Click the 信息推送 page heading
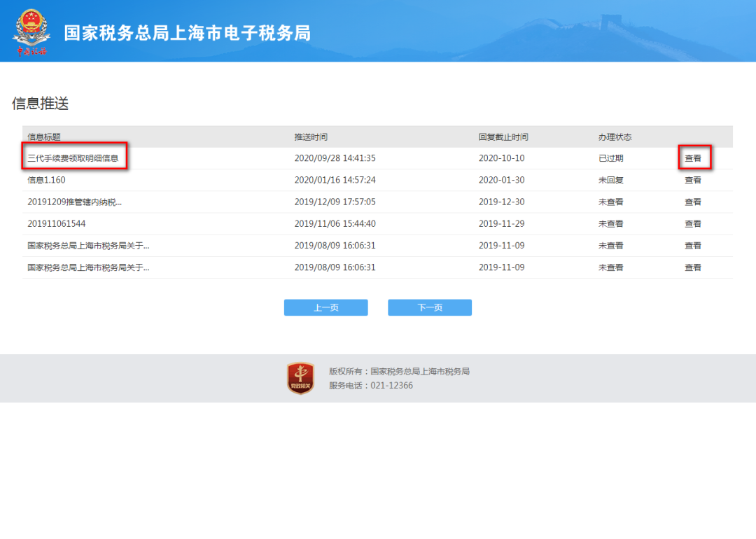Image resolution: width=756 pixels, height=539 pixels. 41,103
